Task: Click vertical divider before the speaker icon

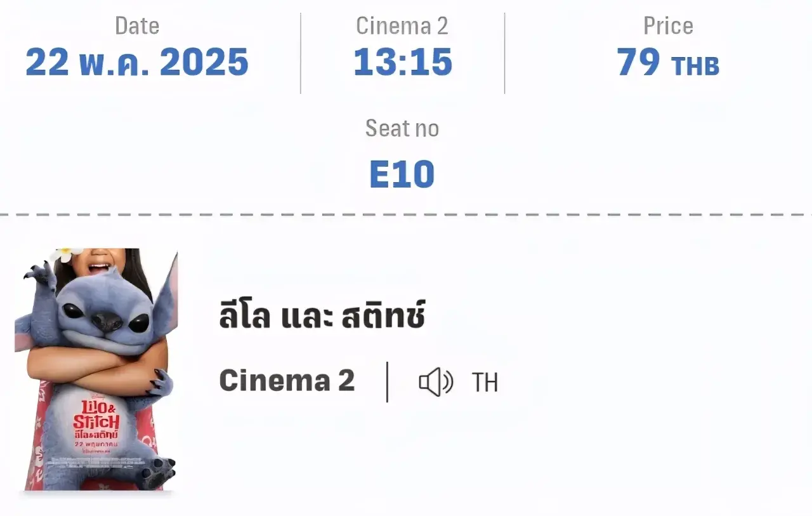Action: (387, 382)
